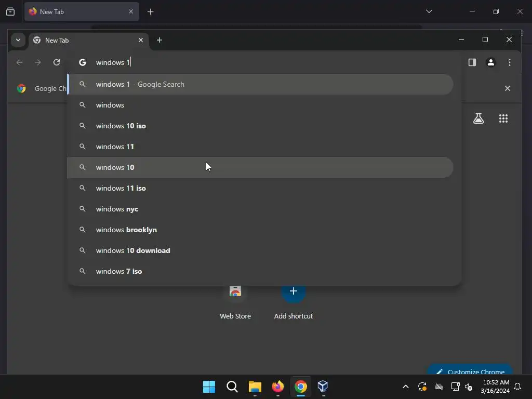The width and height of the screenshot is (532, 399).
Task: Open Chrome three-dot menu
Action: tap(509, 62)
